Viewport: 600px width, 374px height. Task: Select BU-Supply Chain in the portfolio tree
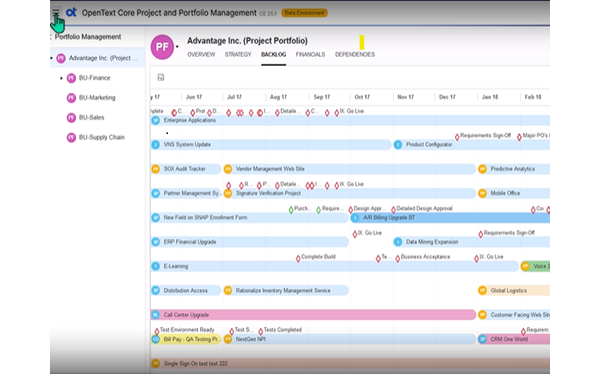tap(102, 137)
